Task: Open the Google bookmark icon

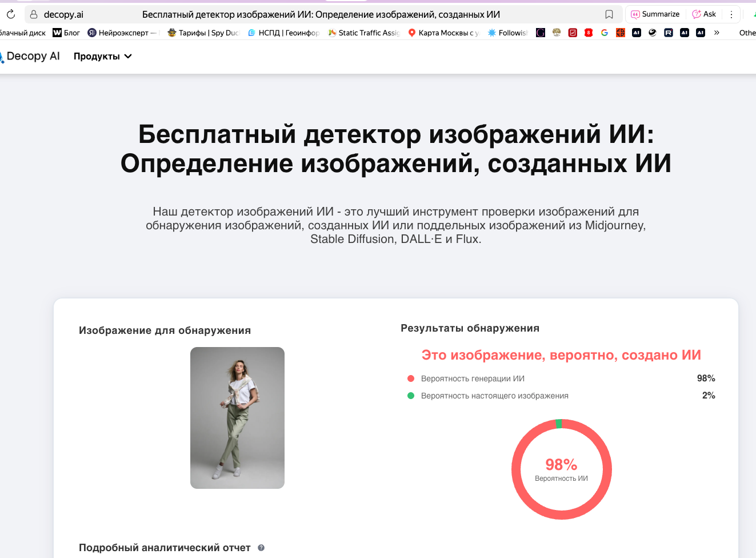Action: click(x=604, y=33)
